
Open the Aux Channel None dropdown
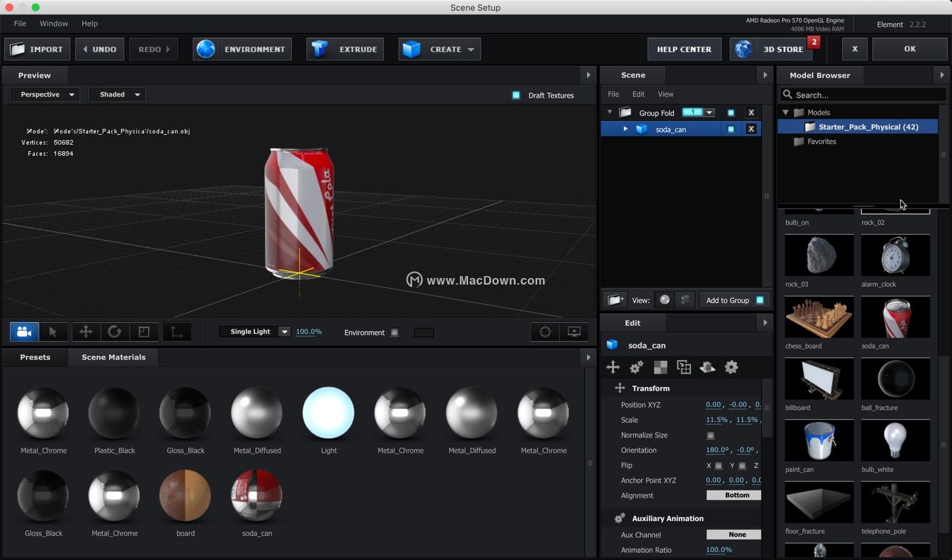(x=734, y=534)
